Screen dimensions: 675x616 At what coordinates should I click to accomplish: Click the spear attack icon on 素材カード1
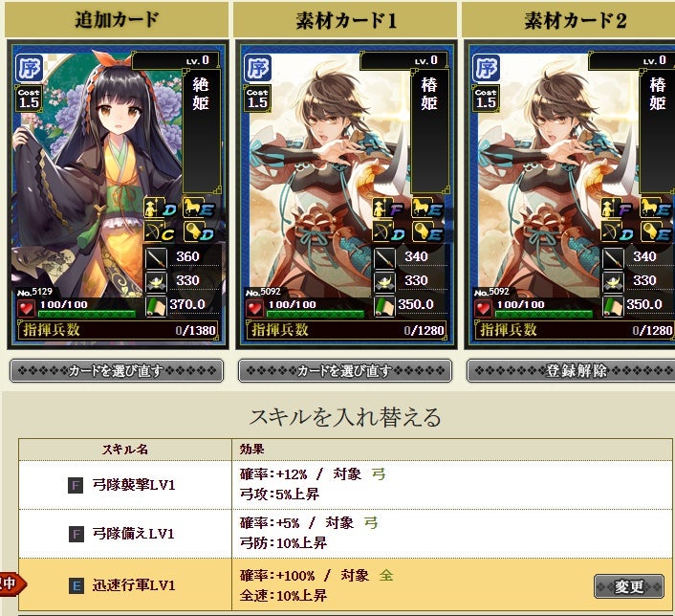pos(384,257)
